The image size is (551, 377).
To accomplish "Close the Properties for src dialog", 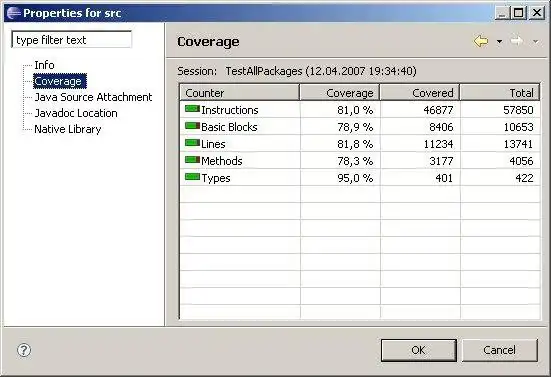I will pos(537,13).
